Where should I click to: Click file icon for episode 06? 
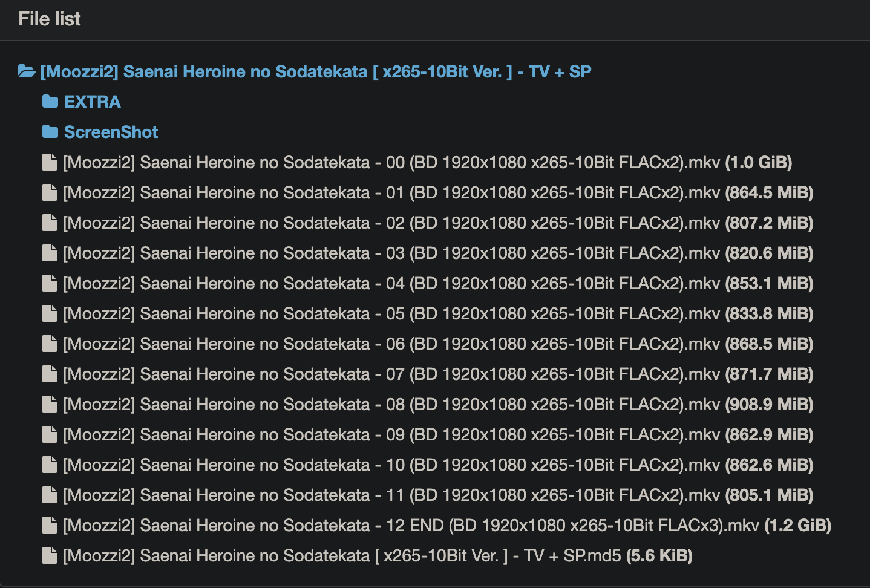coord(50,344)
